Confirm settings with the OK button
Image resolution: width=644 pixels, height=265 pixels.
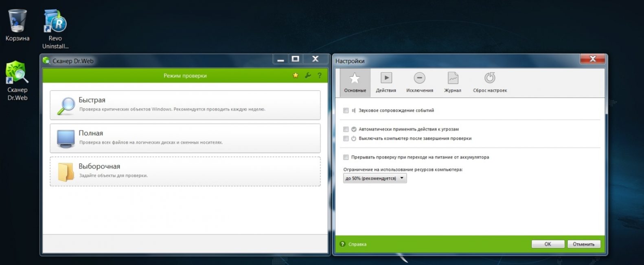point(548,244)
